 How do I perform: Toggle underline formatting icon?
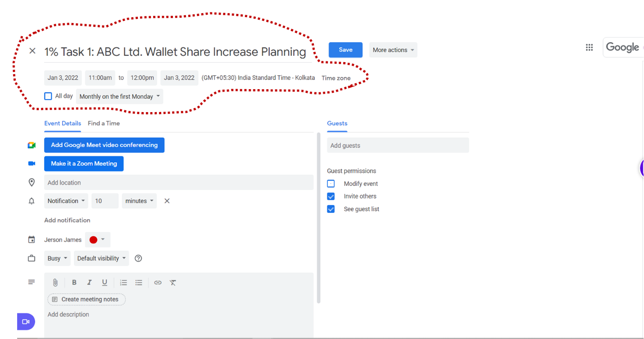[104, 283]
